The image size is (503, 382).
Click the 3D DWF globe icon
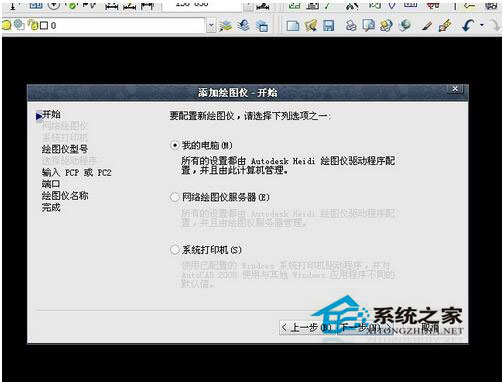(x=405, y=26)
